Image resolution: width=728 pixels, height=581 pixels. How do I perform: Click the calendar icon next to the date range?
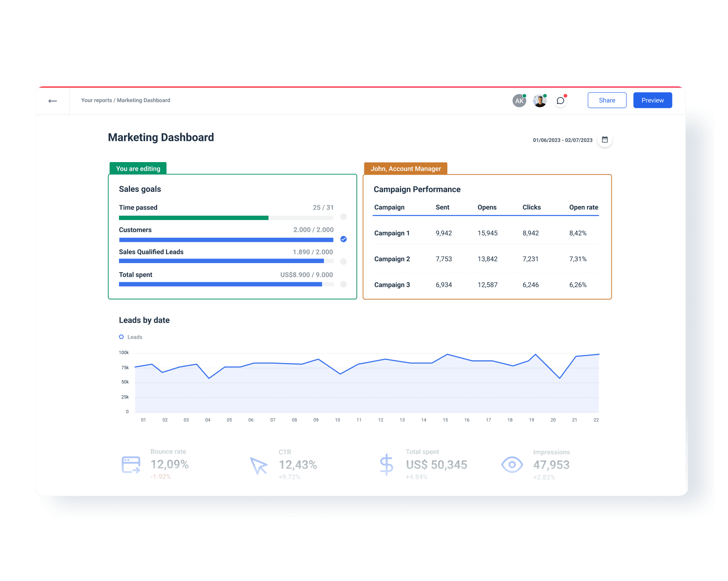605,139
